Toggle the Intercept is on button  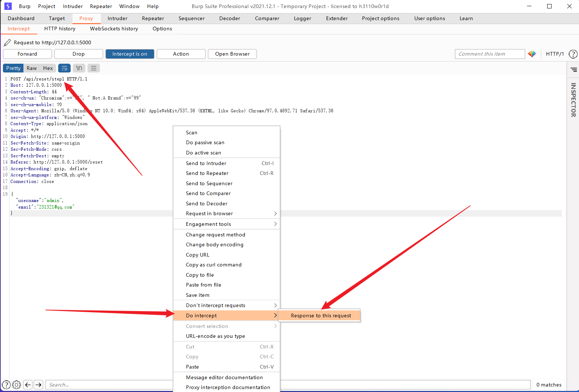[130, 54]
